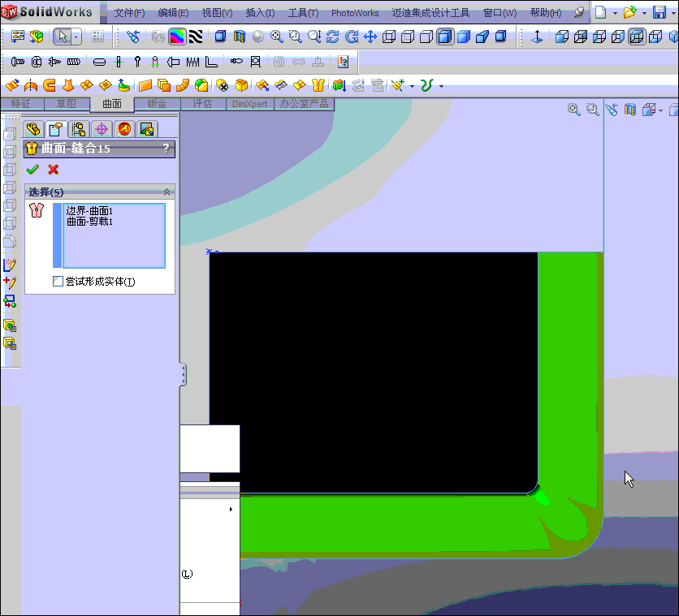679x616 pixels.
Task: Open the ConfigurationManager tab icon
Action: (79, 129)
